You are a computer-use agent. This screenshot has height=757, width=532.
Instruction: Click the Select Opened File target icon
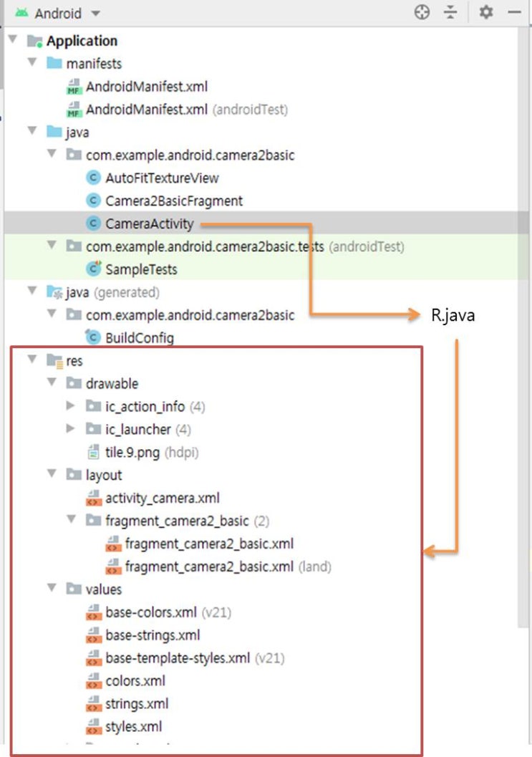421,12
